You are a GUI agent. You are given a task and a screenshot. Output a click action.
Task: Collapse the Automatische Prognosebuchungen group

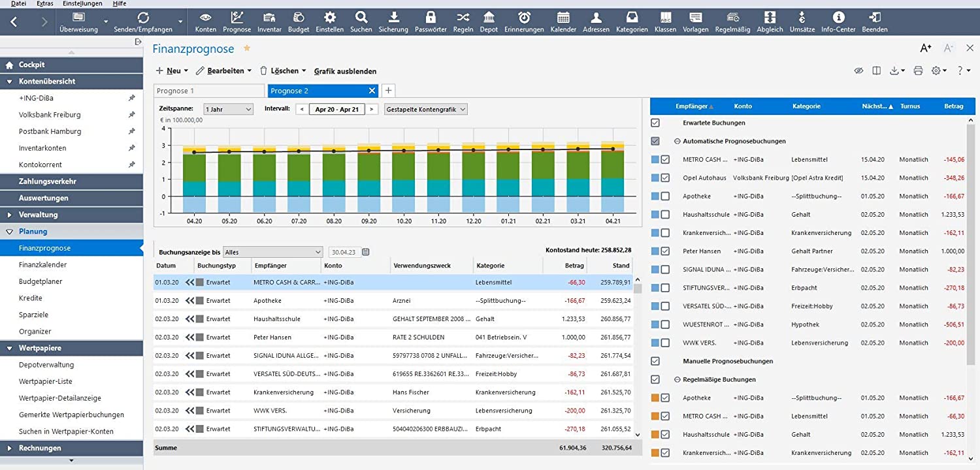[x=677, y=141]
